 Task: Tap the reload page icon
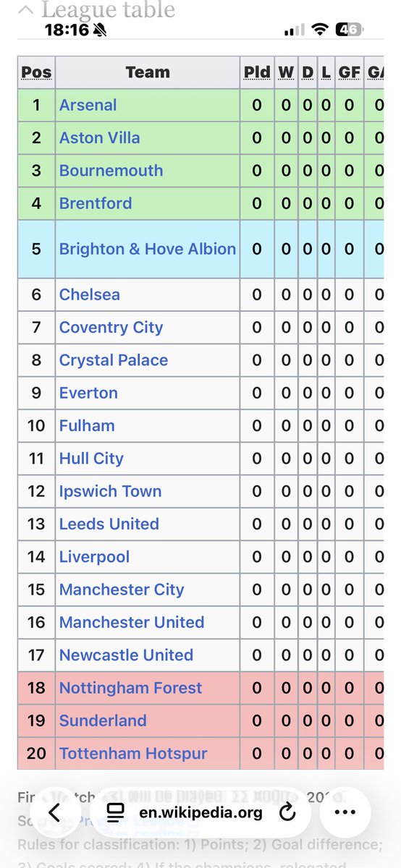pos(287,812)
